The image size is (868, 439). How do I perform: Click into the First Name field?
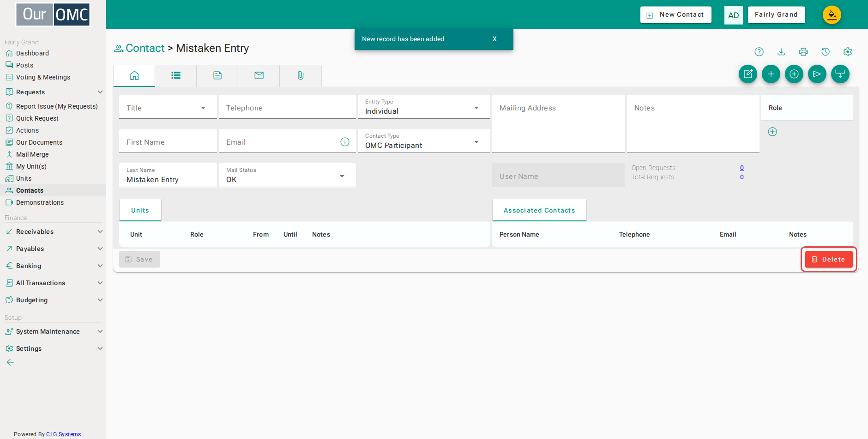[x=168, y=141]
